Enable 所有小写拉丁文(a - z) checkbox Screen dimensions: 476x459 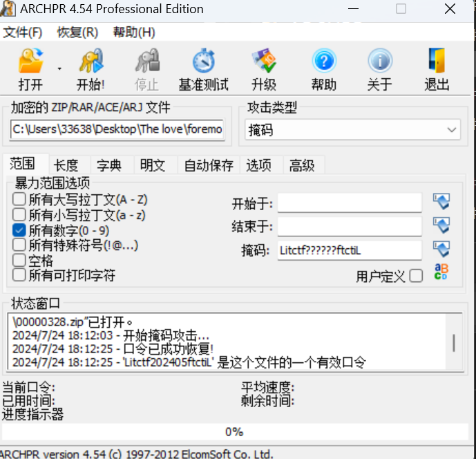tap(19, 215)
